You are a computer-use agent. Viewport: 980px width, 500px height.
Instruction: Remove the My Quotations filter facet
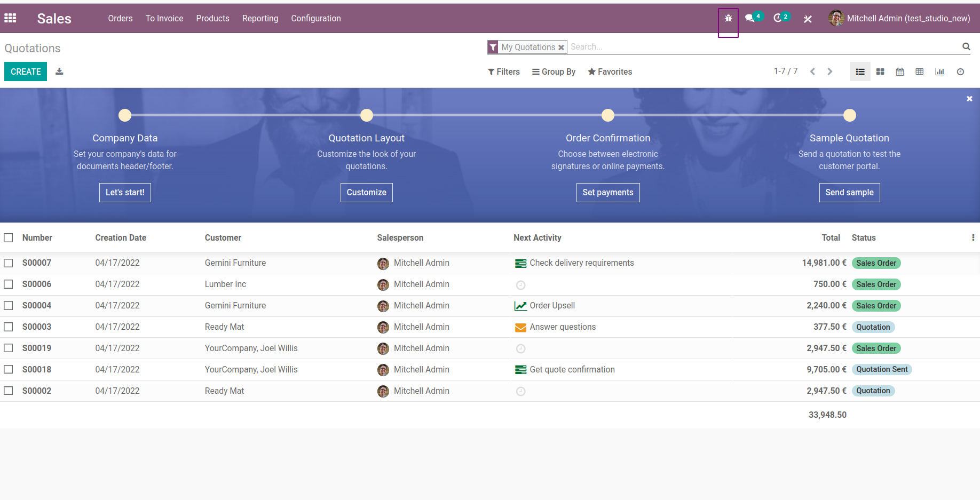(561, 47)
